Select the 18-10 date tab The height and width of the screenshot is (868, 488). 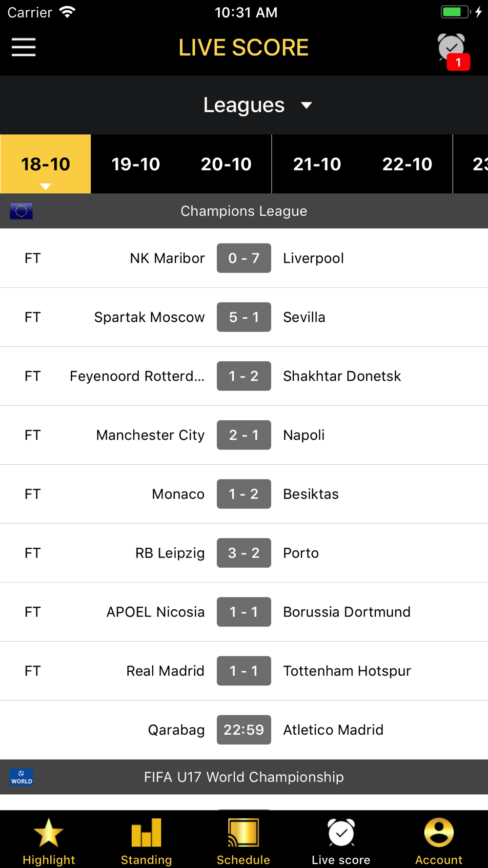45,164
